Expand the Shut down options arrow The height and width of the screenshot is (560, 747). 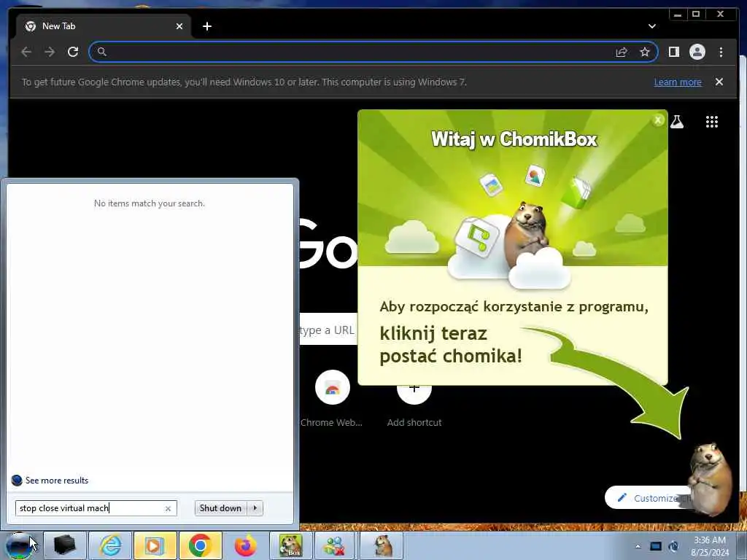click(x=255, y=508)
